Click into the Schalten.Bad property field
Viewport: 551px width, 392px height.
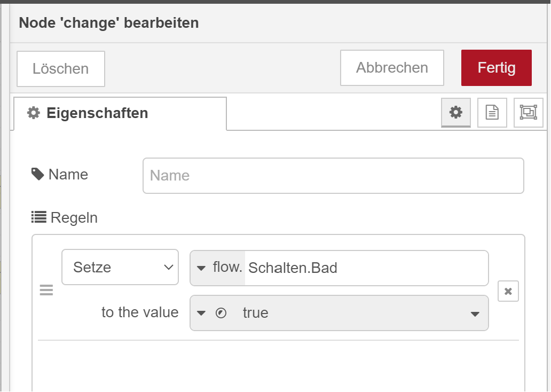click(366, 268)
